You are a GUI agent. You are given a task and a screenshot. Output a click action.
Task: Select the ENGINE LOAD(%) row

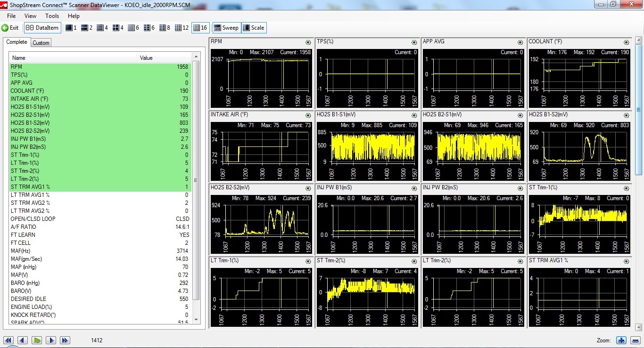pyautogui.click(x=100, y=307)
